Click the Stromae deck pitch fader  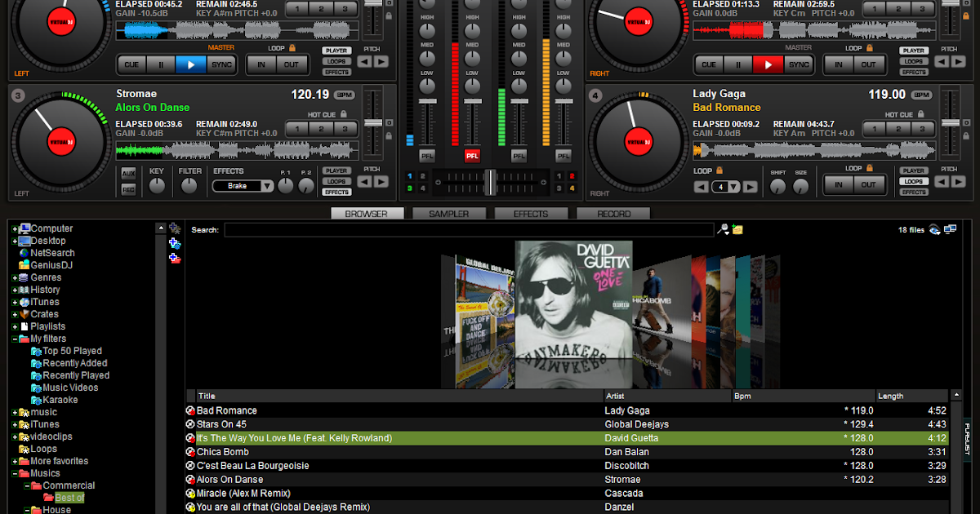(373, 123)
